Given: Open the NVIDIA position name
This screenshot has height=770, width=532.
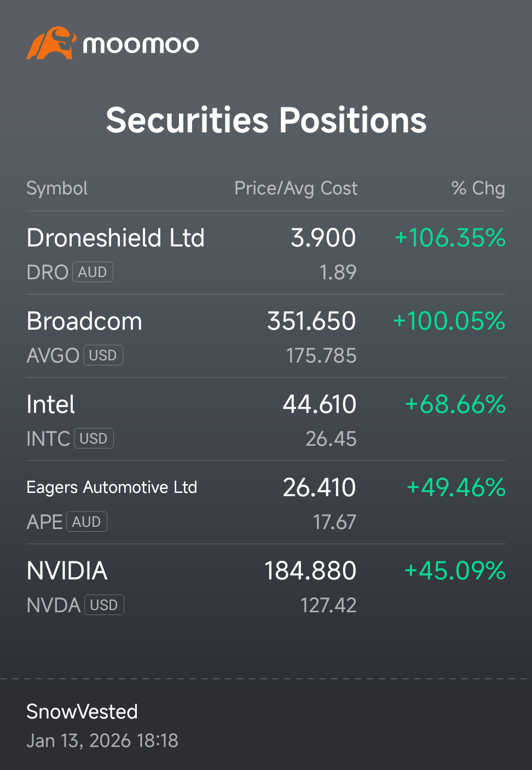Looking at the screenshot, I should coord(67,571).
